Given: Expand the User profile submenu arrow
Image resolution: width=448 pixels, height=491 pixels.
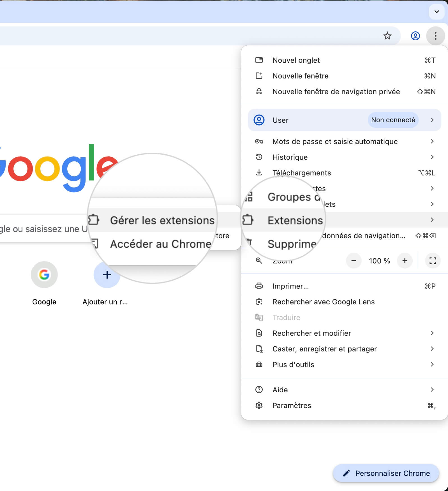Looking at the screenshot, I should click(432, 120).
